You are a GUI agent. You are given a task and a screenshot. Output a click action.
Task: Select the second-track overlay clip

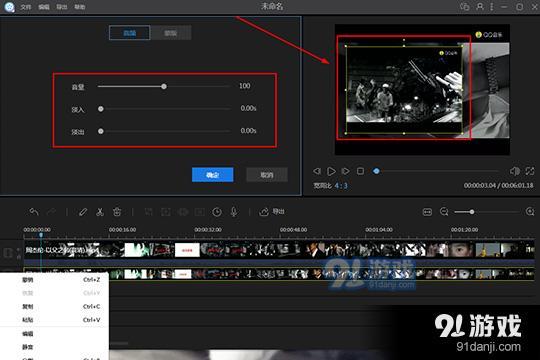pos(279,274)
